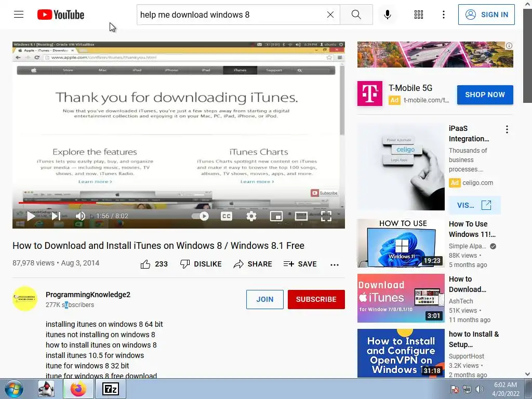Click the video title text

point(158,245)
